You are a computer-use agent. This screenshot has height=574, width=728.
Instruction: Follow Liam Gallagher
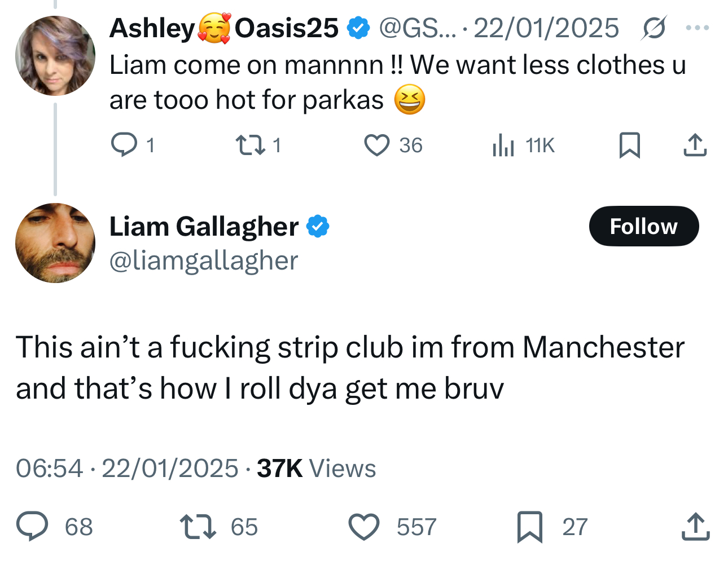[644, 226]
